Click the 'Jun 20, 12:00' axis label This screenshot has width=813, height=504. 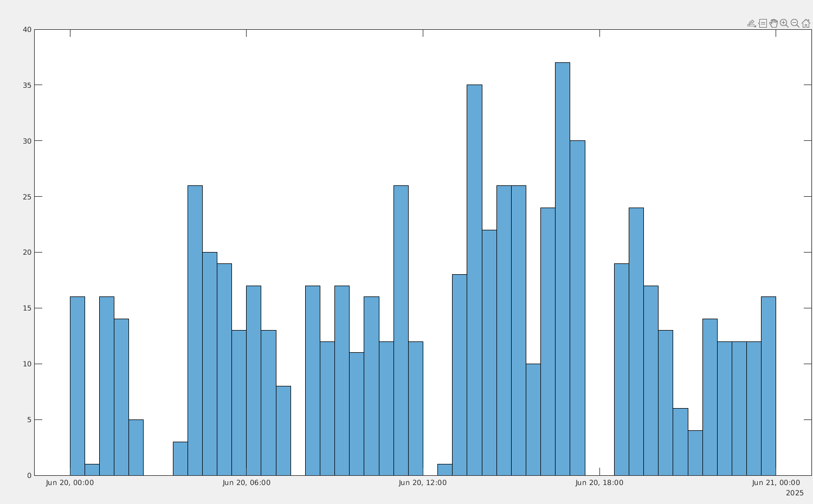423,483
